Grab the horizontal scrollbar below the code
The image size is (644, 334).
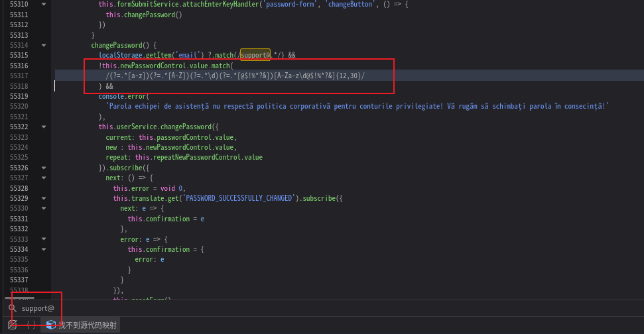[x=19, y=298]
